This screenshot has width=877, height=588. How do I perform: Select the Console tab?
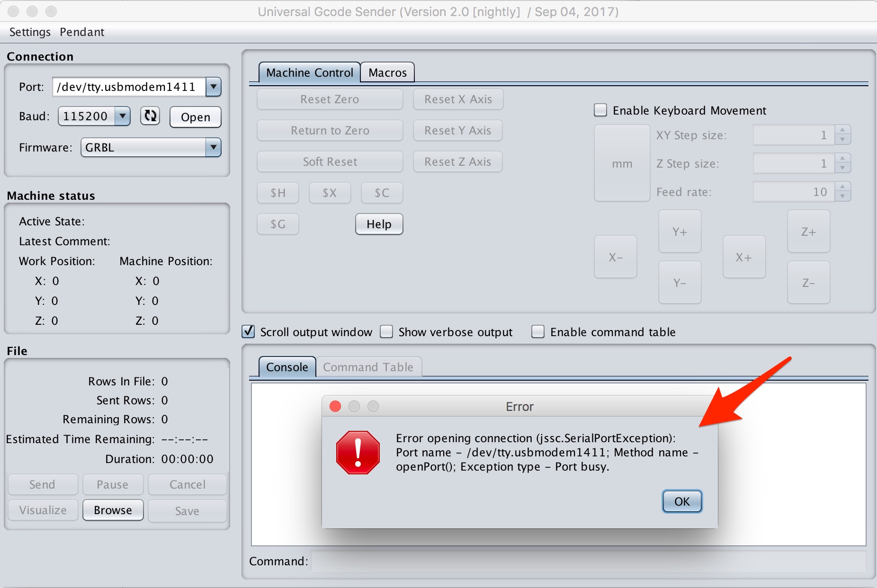287,367
